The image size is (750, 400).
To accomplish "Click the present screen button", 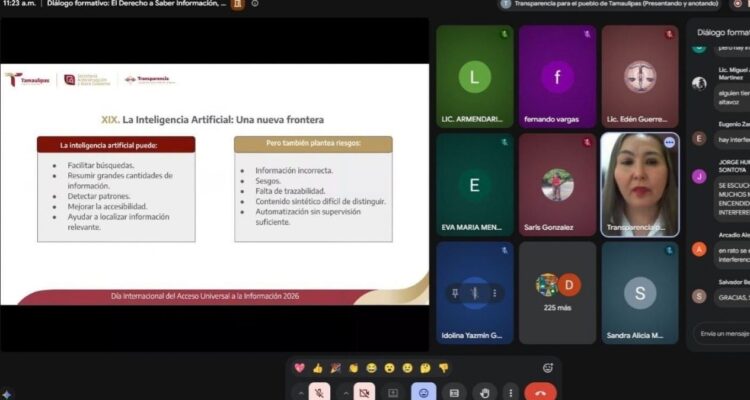I will click(x=393, y=392).
